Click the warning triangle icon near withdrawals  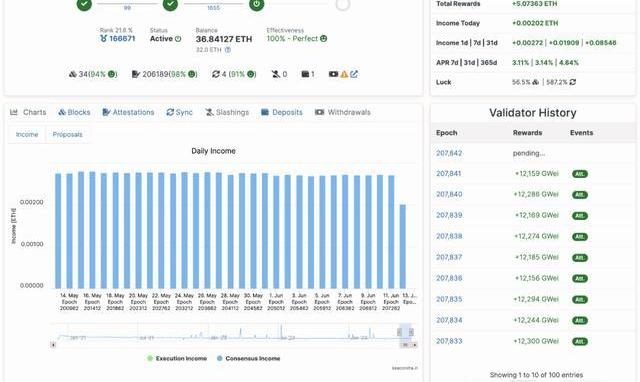[x=344, y=74]
